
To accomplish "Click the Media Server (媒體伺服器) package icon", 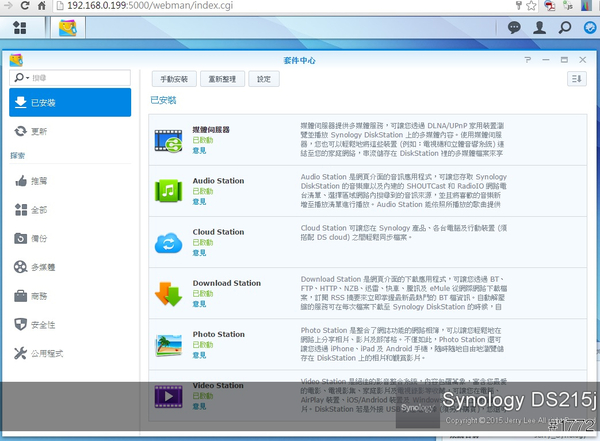I will coord(167,140).
